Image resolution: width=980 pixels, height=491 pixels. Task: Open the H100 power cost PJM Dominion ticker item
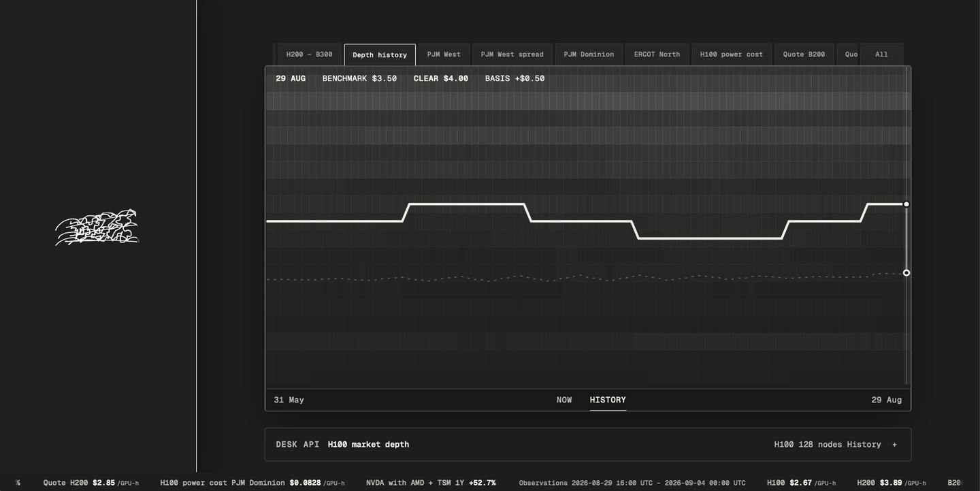tap(252, 483)
